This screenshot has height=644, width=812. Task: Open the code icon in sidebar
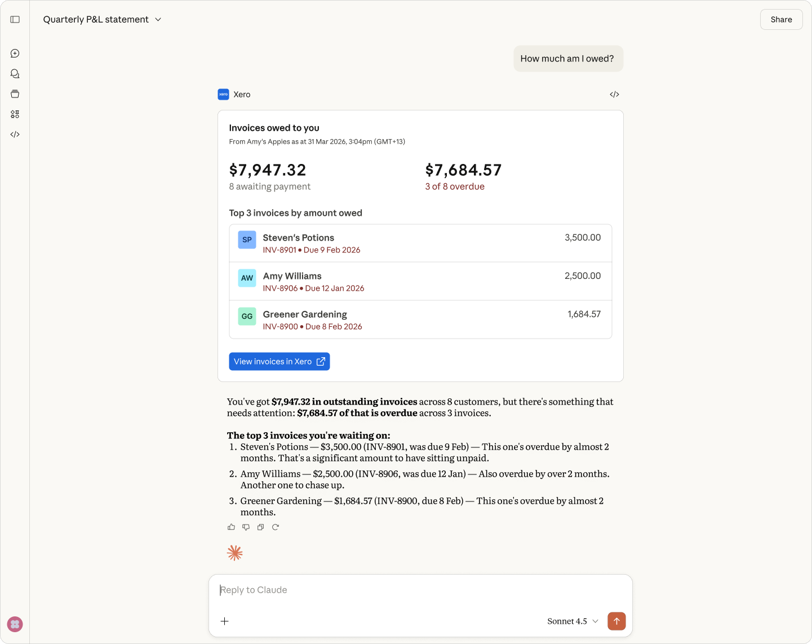point(15,135)
